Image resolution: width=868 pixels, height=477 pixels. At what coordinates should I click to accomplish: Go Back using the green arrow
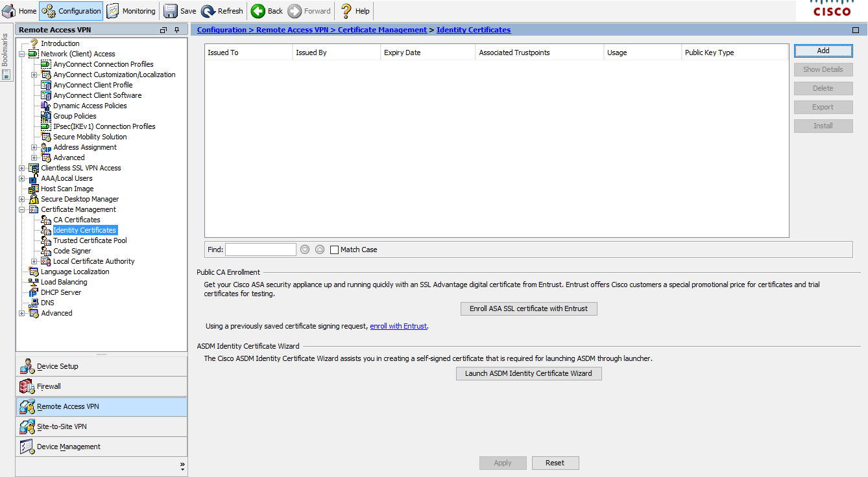(267, 11)
